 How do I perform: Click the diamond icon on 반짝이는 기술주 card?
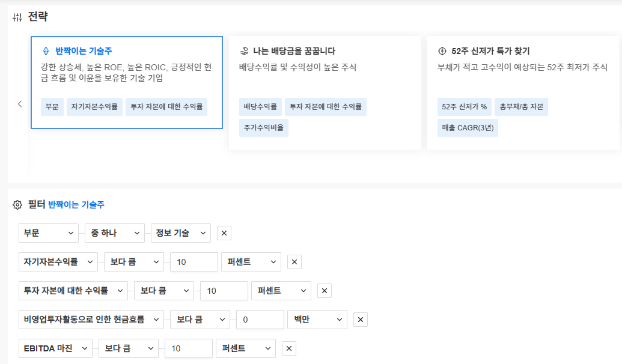46,50
